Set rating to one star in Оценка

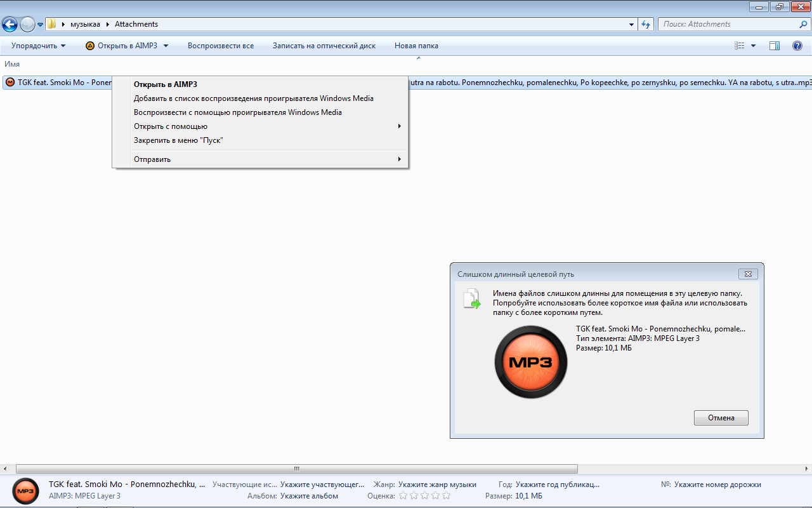(x=403, y=496)
